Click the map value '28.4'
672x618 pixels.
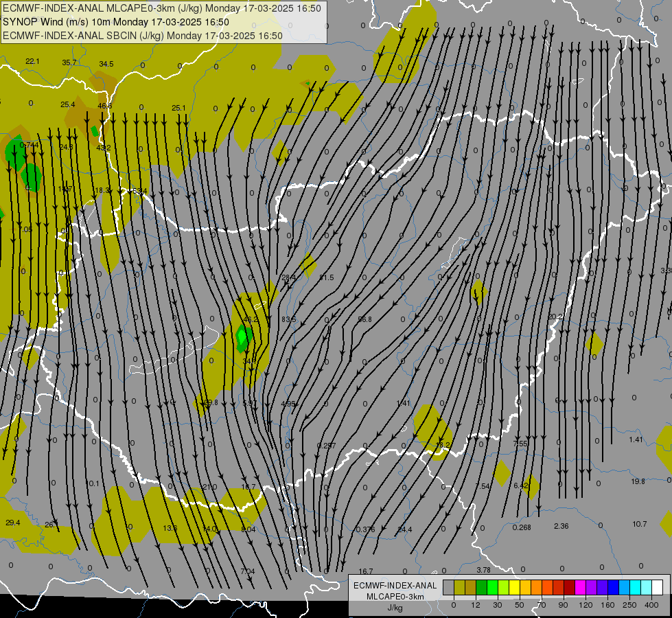(x=289, y=277)
